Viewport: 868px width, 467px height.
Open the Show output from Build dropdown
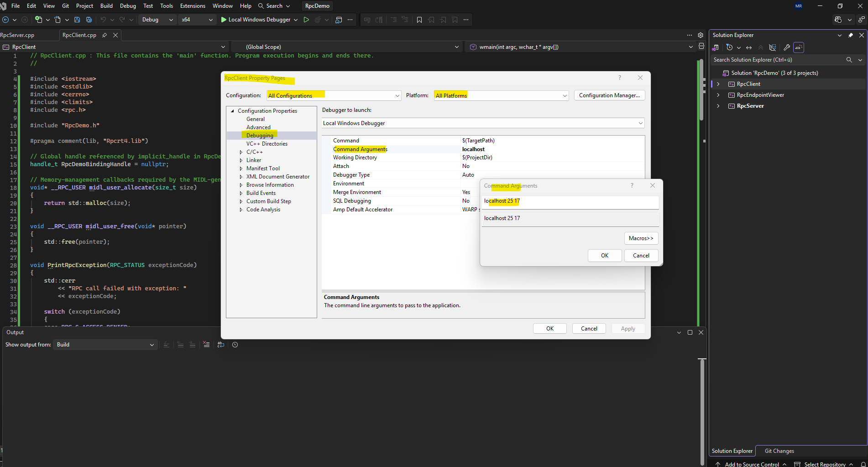click(x=105, y=345)
